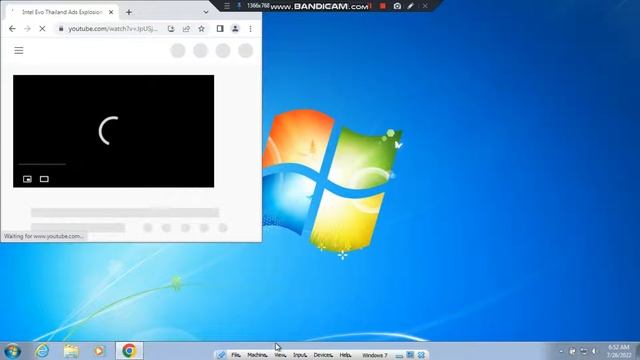
Task: Close the Bandicam recording bar
Action: [x=425, y=6]
